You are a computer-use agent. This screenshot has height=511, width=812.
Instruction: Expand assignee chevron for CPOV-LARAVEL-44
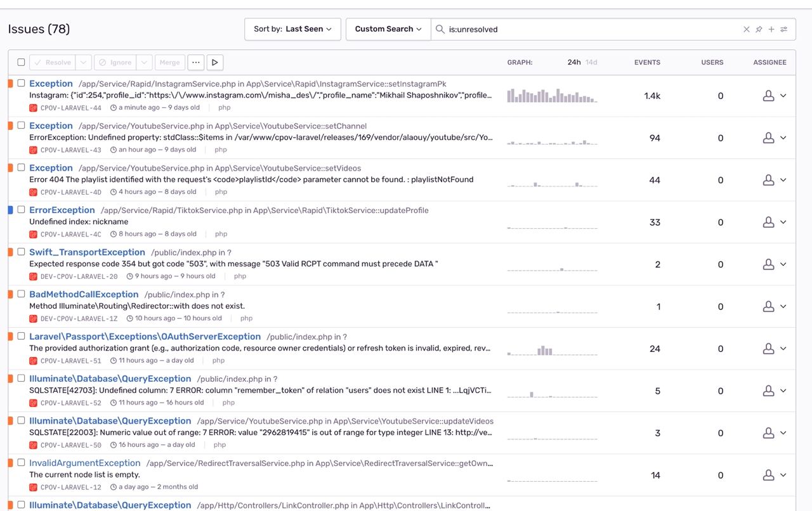point(783,96)
